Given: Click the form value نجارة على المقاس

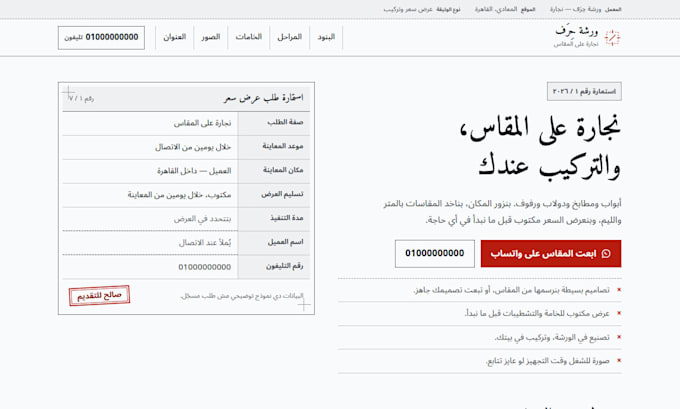Looking at the screenshot, I should tap(203, 123).
